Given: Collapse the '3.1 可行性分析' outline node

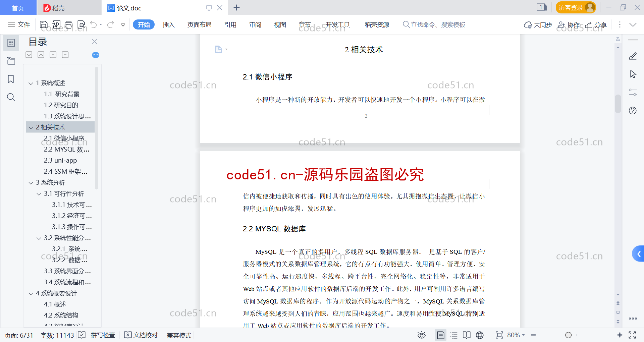Looking at the screenshot, I should 39,194.
